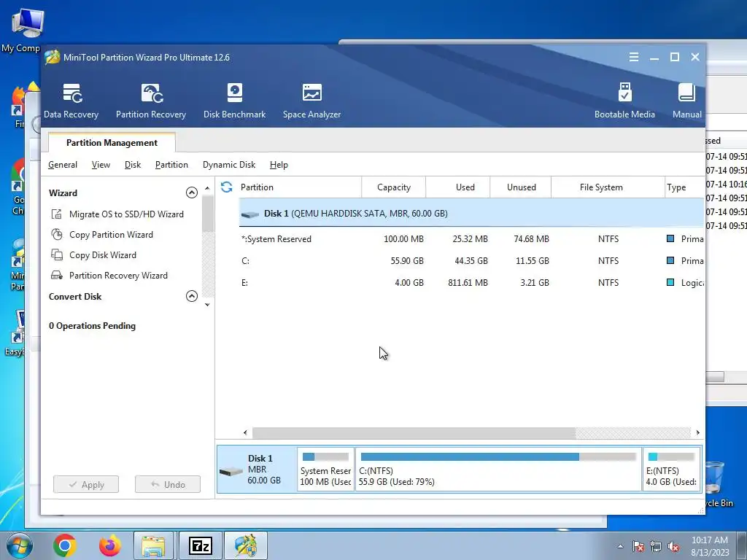Show hidden system tray icons
This screenshot has width=747, height=560.
(x=620, y=546)
